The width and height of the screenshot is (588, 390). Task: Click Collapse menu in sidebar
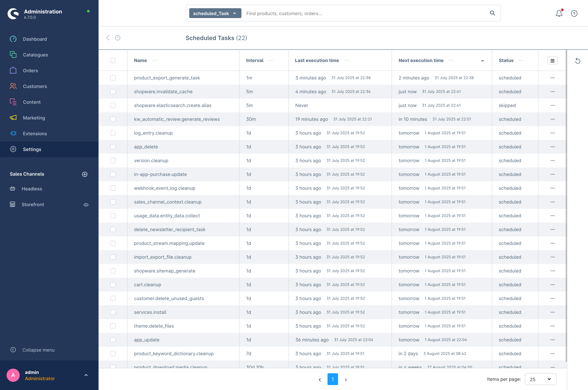(x=38, y=350)
